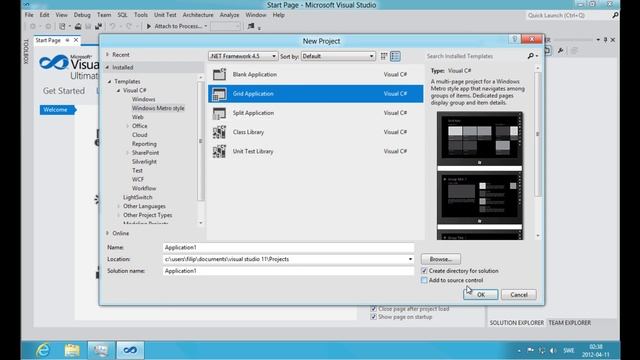Switch templates to medium icons list view

pyautogui.click(x=395, y=56)
